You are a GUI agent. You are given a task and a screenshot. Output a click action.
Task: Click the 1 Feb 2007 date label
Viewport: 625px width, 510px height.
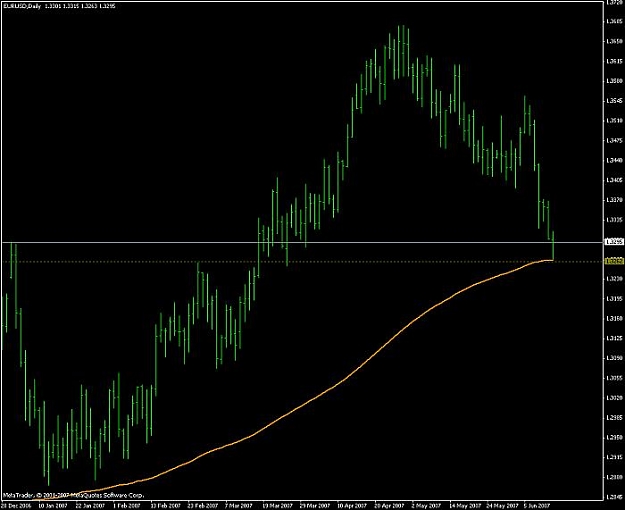click(x=127, y=506)
